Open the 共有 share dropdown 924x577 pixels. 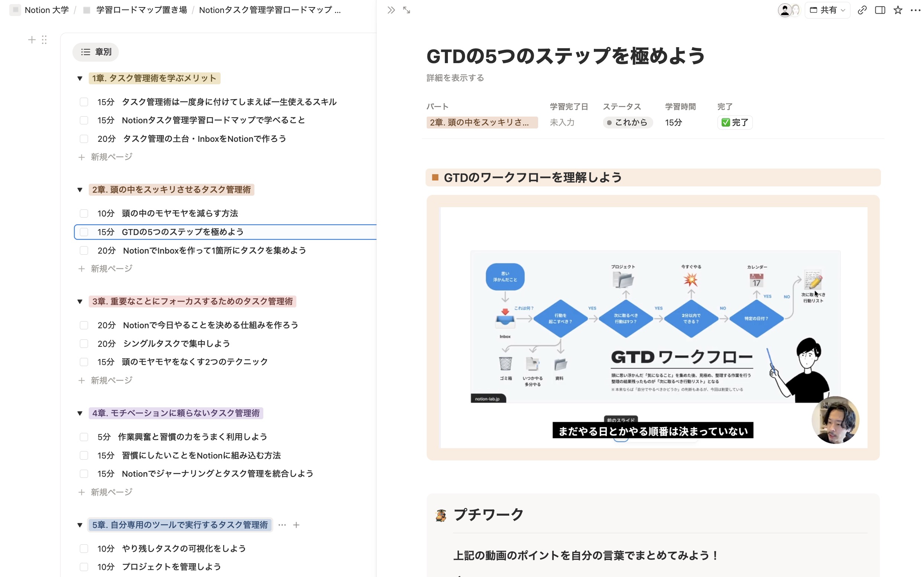827,10
